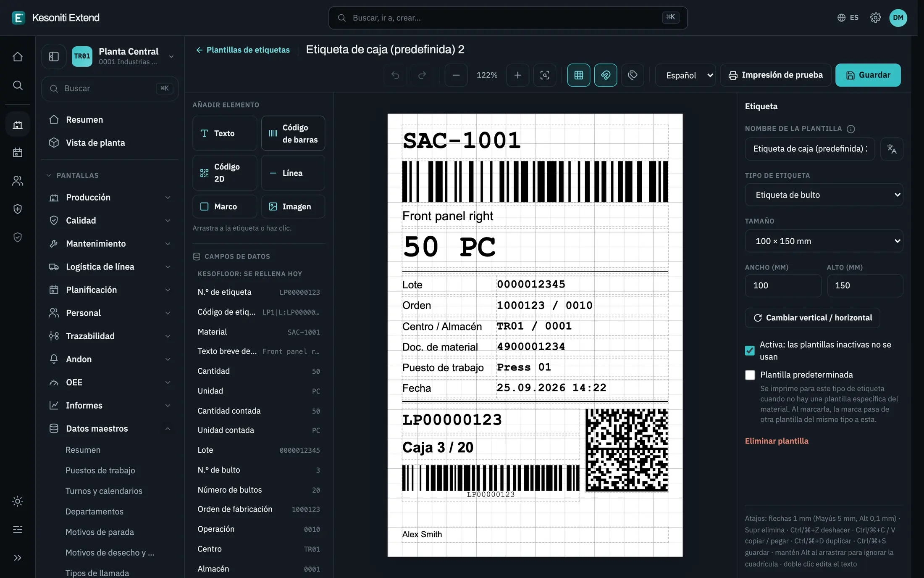Click the Eliminar plantilla link
The height and width of the screenshot is (578, 924).
pos(777,441)
